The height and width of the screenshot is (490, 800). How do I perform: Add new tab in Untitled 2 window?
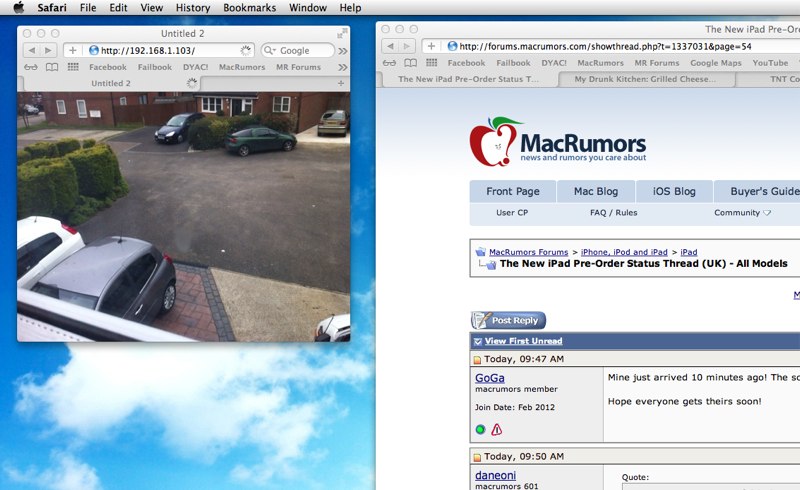point(341,83)
